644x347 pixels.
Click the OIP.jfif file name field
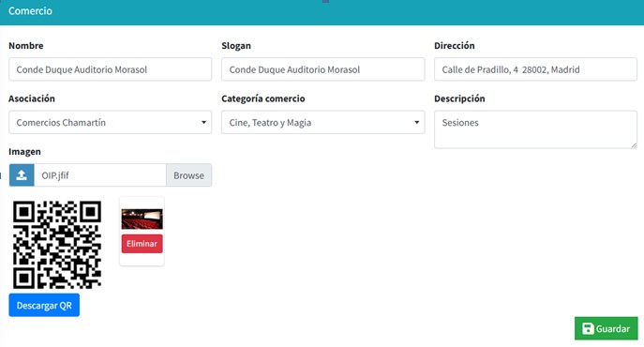(100, 175)
